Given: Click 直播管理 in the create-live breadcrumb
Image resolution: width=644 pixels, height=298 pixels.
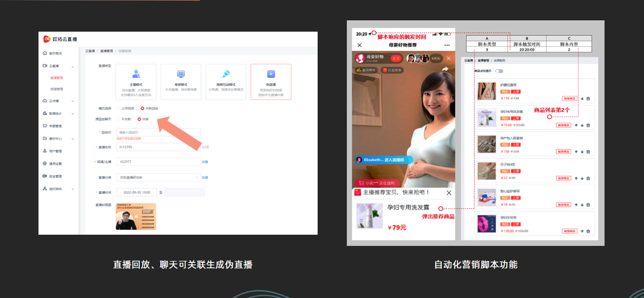Looking at the screenshot, I should tap(106, 51).
